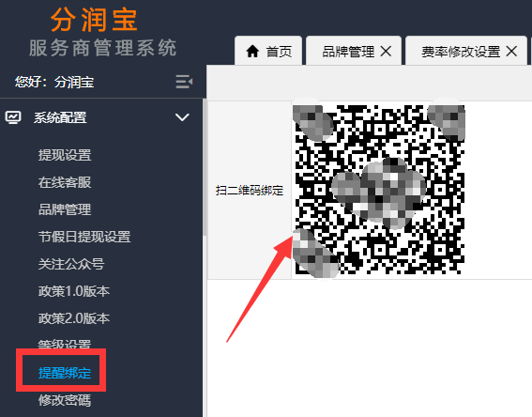The width and height of the screenshot is (532, 417).
Task: Click the home icon in 首页 tab
Action: 252,52
